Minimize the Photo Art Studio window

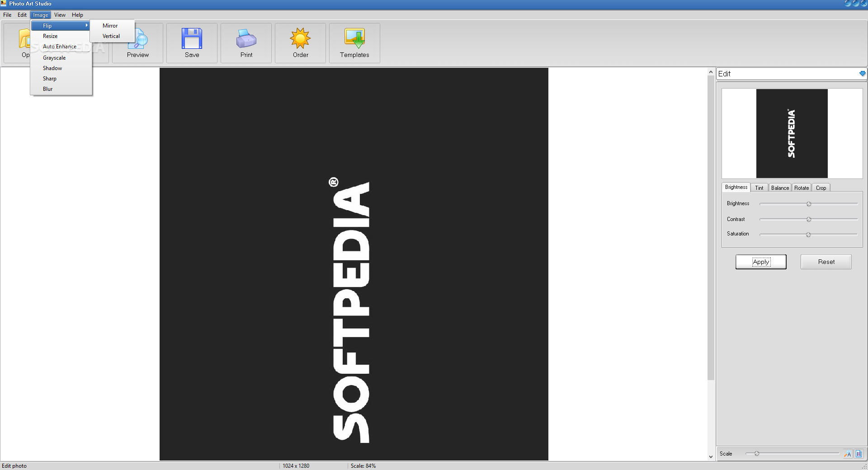[x=848, y=3]
